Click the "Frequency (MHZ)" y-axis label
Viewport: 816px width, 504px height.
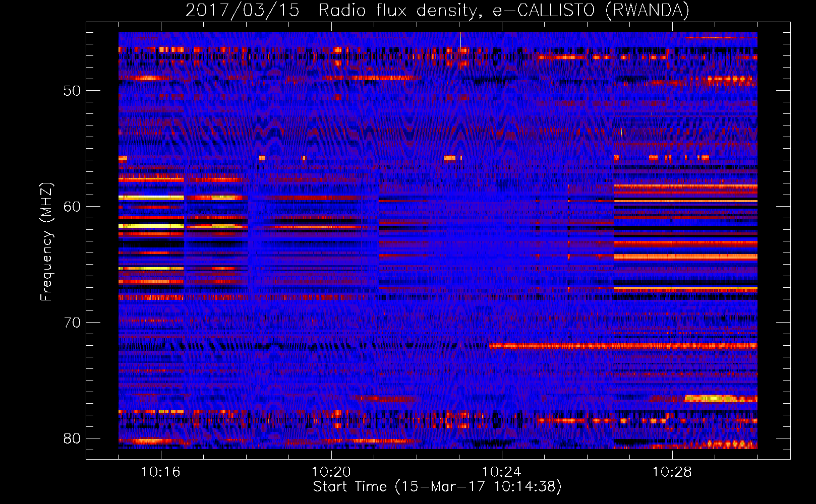[46, 241]
